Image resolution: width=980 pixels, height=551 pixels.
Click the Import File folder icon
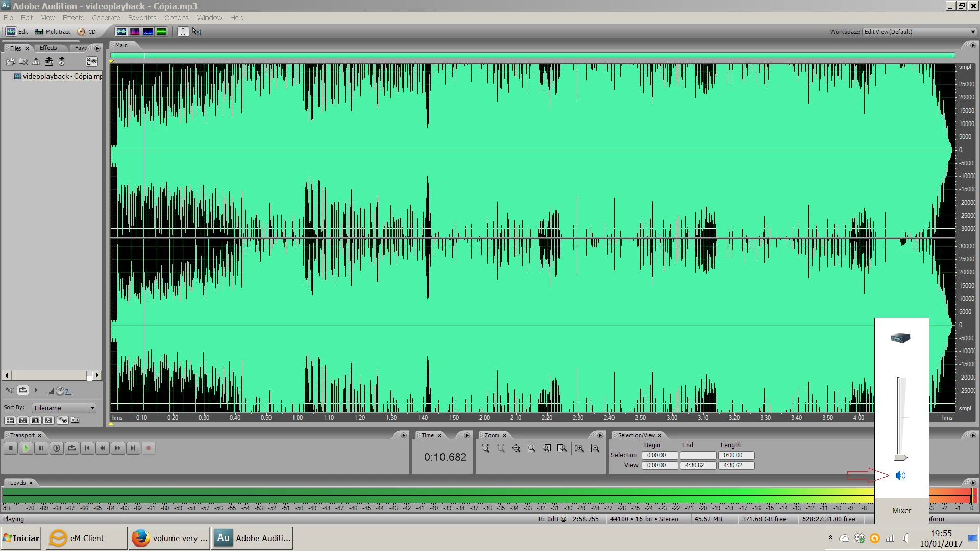(x=10, y=62)
